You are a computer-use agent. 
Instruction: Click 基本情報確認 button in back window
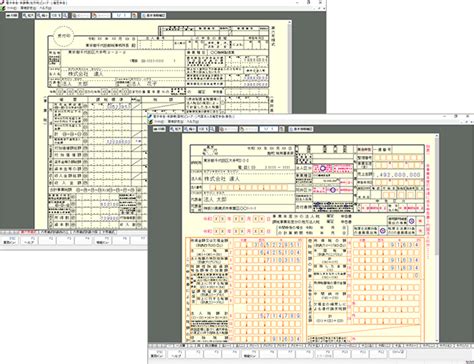(x=153, y=15)
